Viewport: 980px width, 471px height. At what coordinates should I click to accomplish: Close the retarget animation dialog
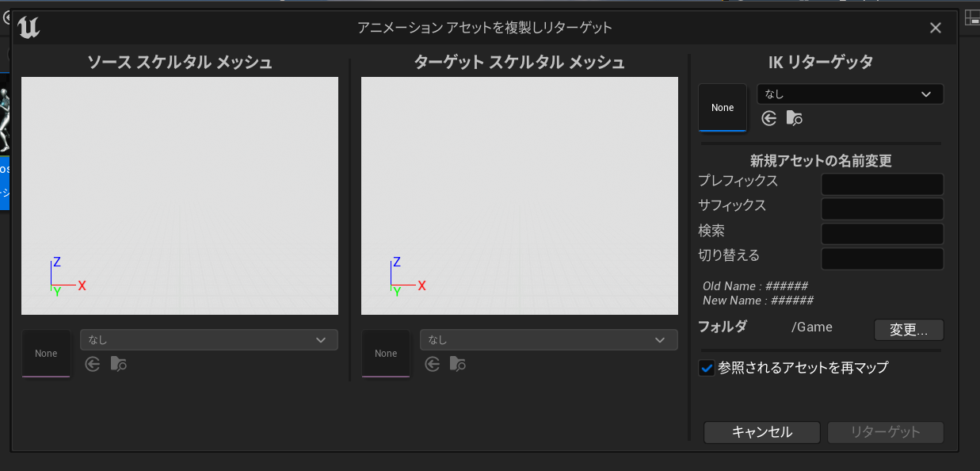click(936, 28)
